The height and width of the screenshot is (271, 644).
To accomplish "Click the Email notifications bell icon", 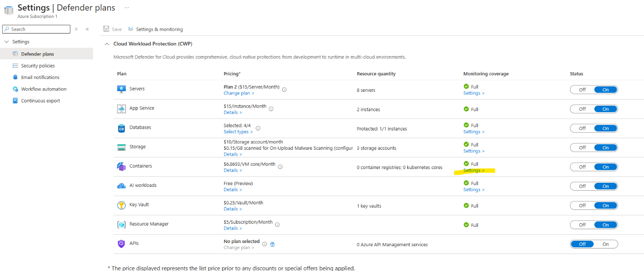I will [x=15, y=77].
